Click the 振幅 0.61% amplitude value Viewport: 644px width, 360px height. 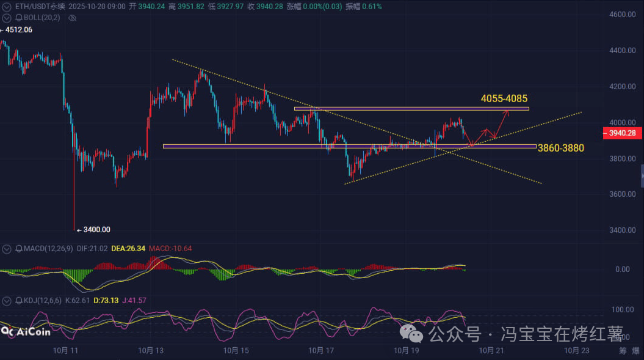363,7
